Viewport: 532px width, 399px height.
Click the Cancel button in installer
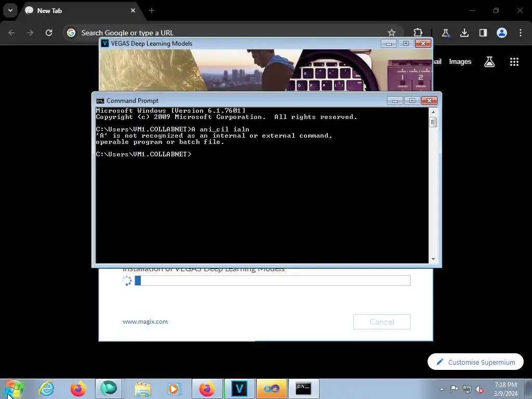coord(382,322)
